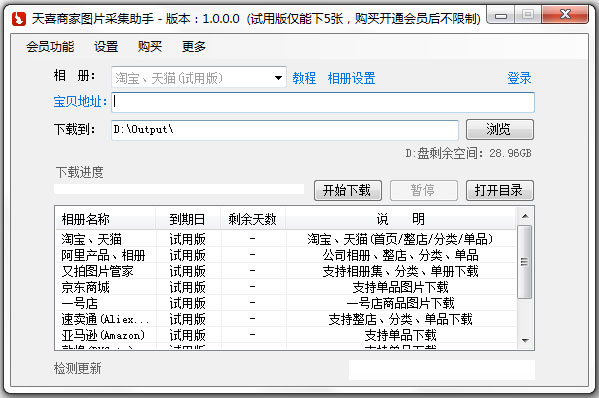The height and width of the screenshot is (398, 599).
Task: Select the 亚马逊(Amazon) album row
Action: point(286,335)
